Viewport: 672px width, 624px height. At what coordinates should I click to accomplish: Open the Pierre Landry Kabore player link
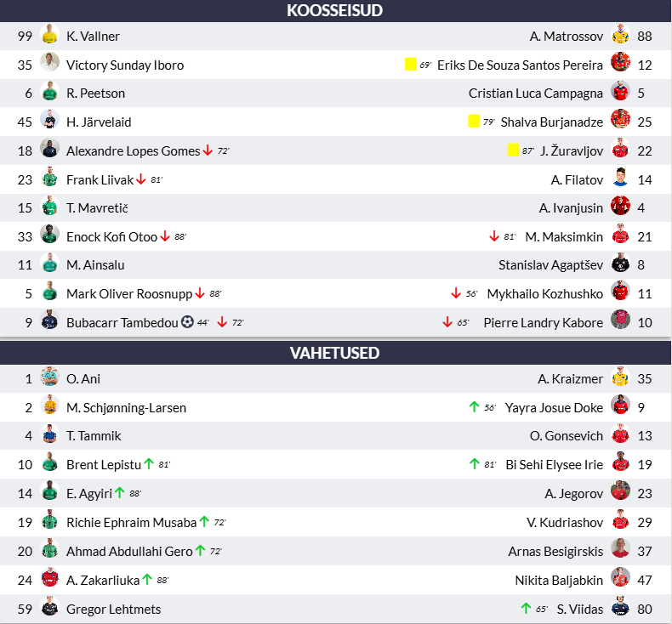pos(543,322)
